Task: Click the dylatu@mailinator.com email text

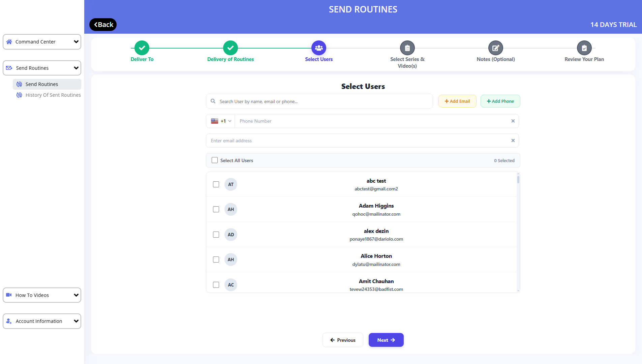Action: click(x=376, y=264)
